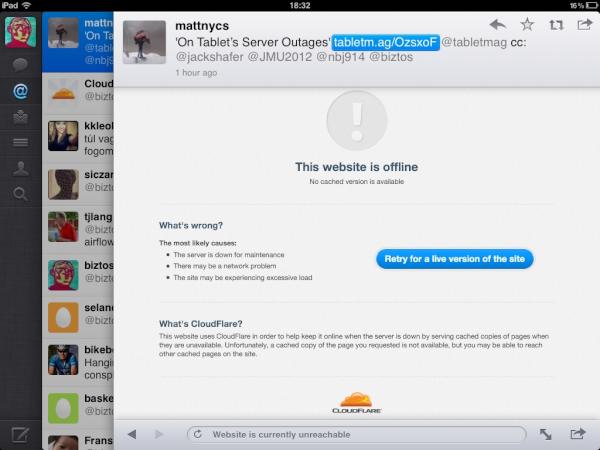Share the page from the browser toolbar
The height and width of the screenshot is (450, 600).
(577, 434)
